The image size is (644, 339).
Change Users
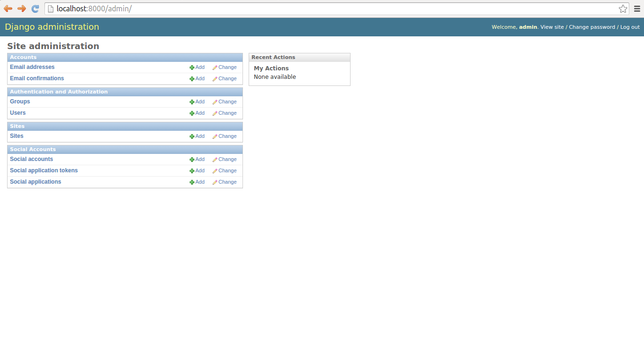tap(225, 113)
